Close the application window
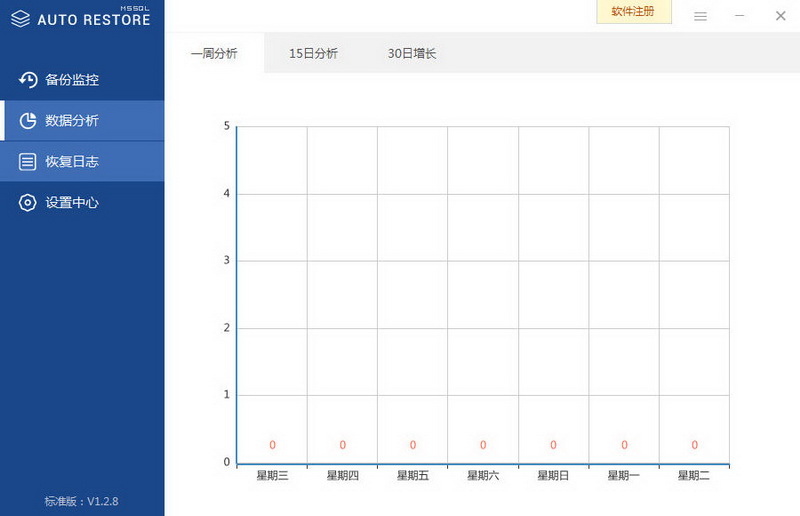 tap(781, 16)
